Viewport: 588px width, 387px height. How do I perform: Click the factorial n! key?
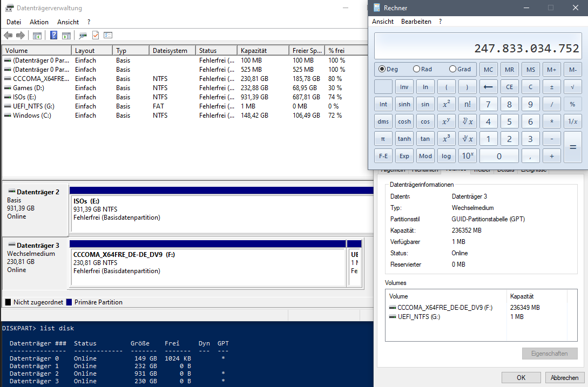point(467,104)
